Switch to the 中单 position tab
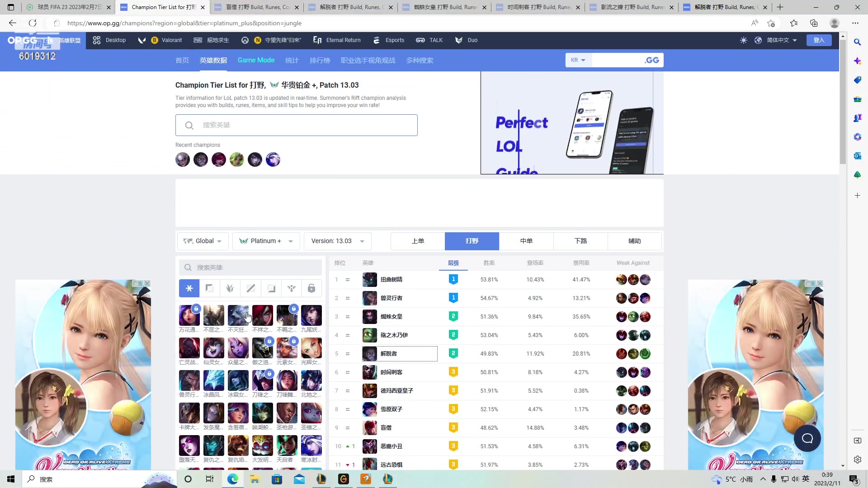The image size is (868, 488). click(526, 241)
